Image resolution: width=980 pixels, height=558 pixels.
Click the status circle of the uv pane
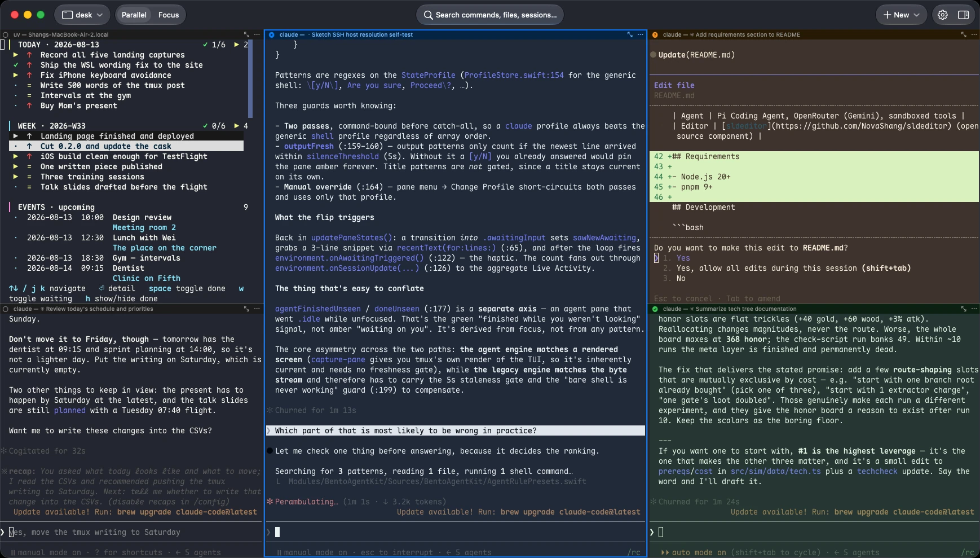pos(5,34)
